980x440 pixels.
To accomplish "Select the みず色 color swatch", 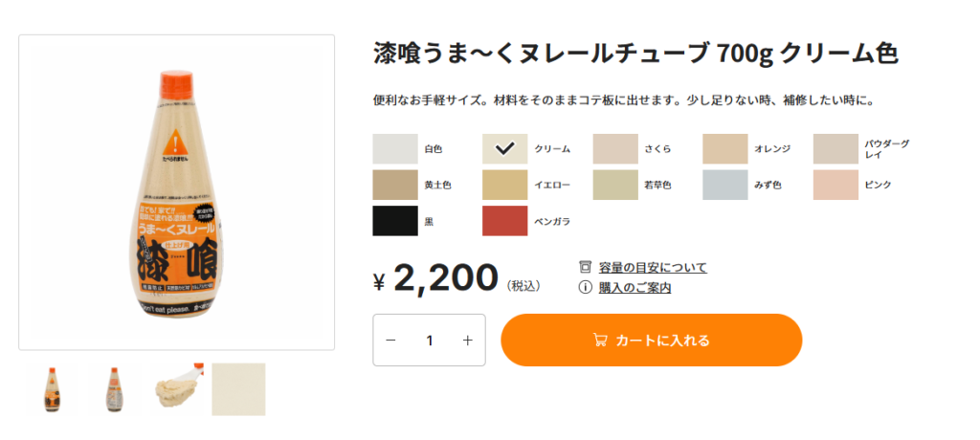I will (725, 185).
